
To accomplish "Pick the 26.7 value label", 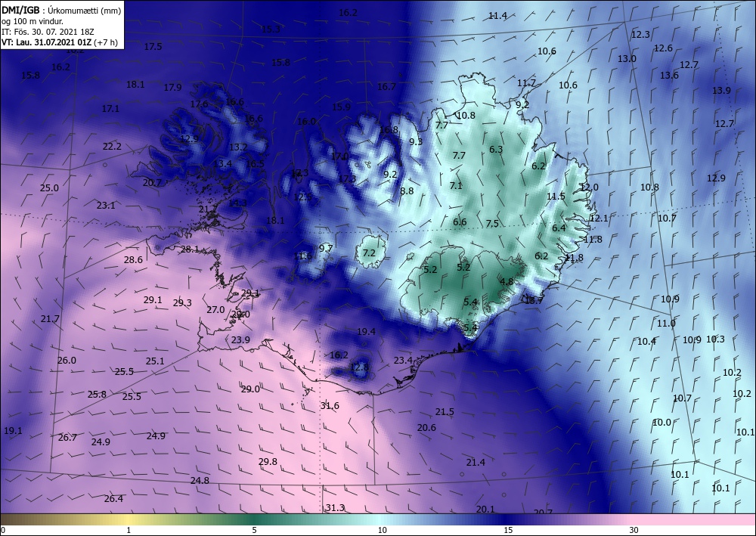I will [67, 438].
